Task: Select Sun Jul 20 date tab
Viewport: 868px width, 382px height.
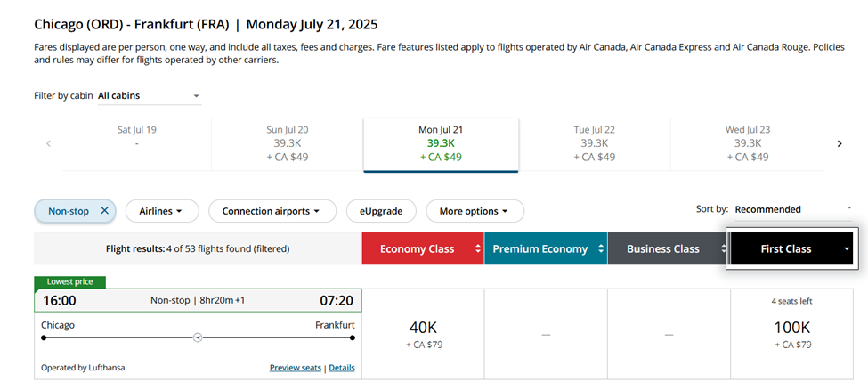Action: tap(287, 143)
